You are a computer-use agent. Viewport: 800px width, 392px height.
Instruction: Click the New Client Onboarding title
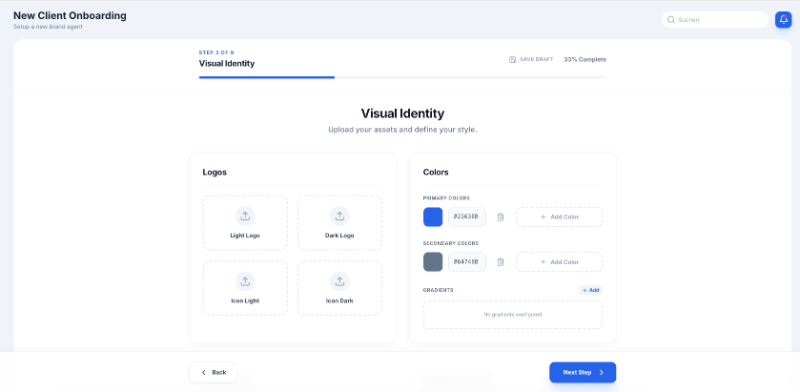(70, 16)
